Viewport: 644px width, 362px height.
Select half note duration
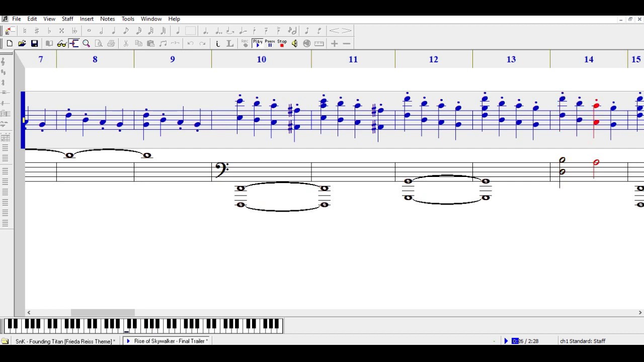tap(101, 31)
